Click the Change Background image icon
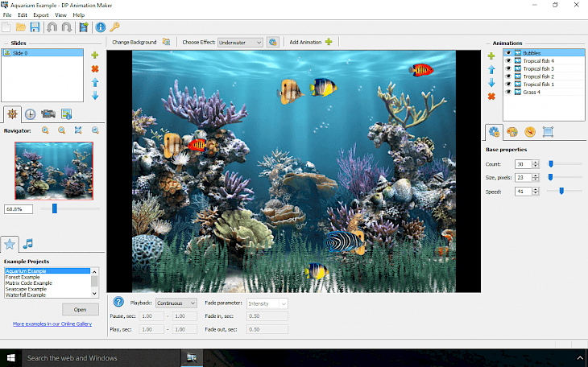This screenshot has width=588, height=367. click(x=166, y=42)
